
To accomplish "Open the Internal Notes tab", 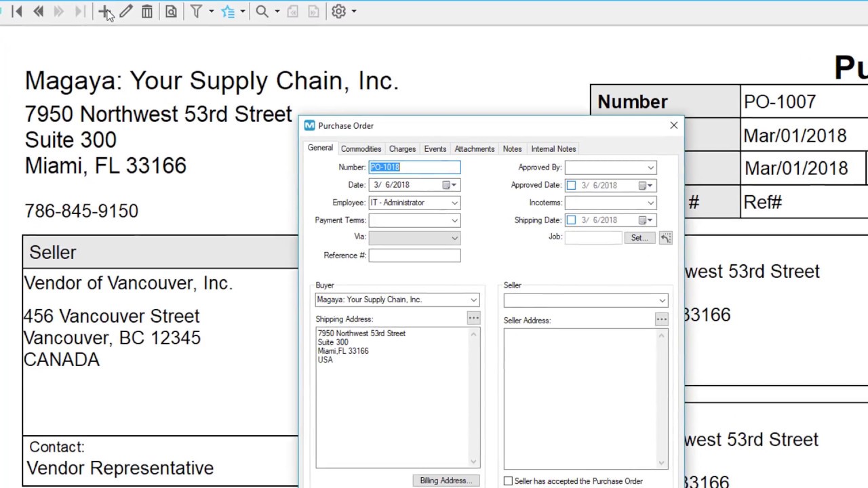I will pos(553,149).
